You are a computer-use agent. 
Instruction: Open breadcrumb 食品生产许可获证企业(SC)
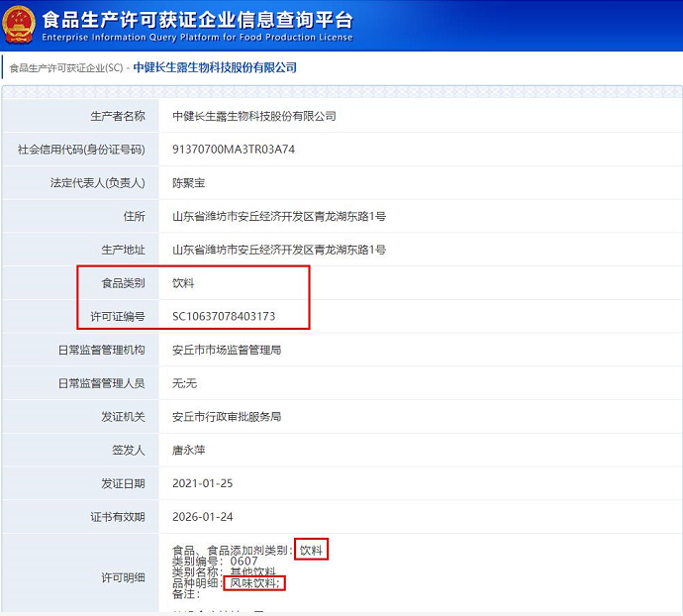[x=66, y=68]
